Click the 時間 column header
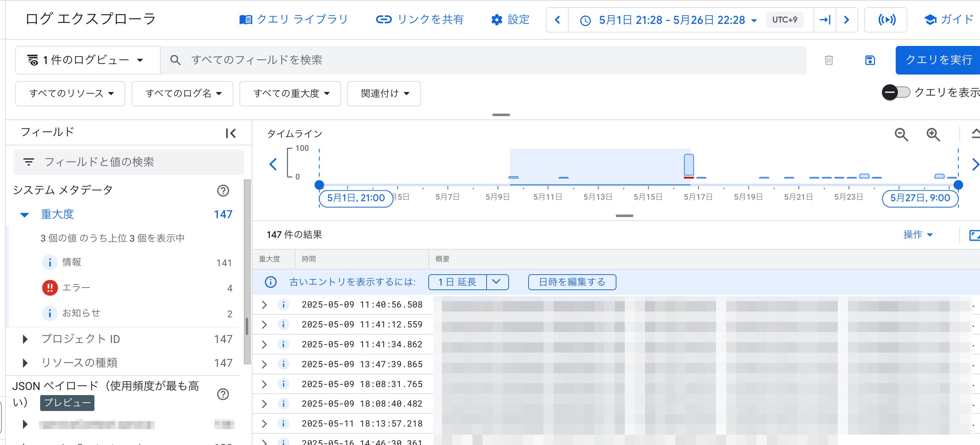 coord(309,259)
